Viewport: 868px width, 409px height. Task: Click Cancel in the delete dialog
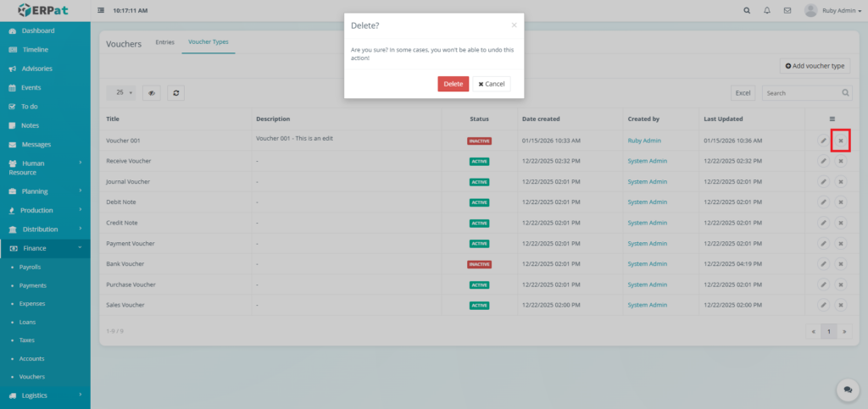[x=492, y=84]
